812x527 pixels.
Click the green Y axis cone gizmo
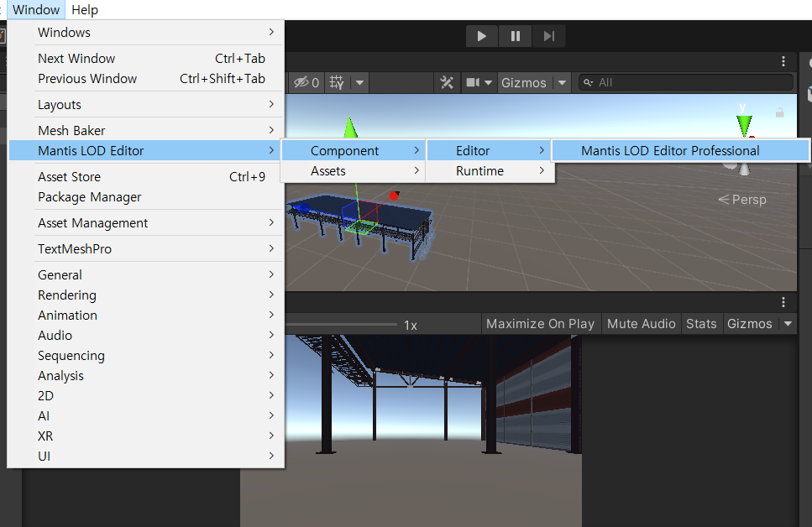(x=744, y=125)
